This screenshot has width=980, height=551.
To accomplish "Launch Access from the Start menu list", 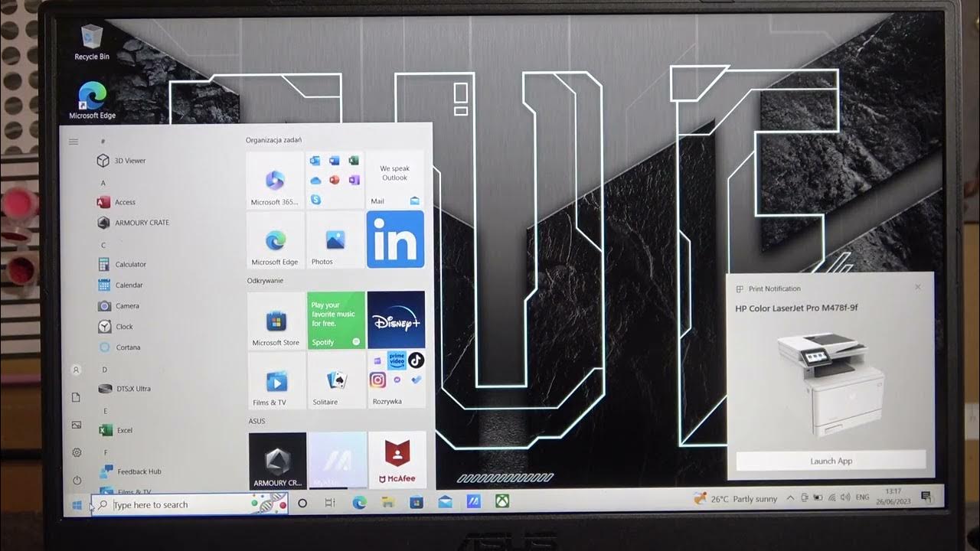I will pyautogui.click(x=116, y=202).
